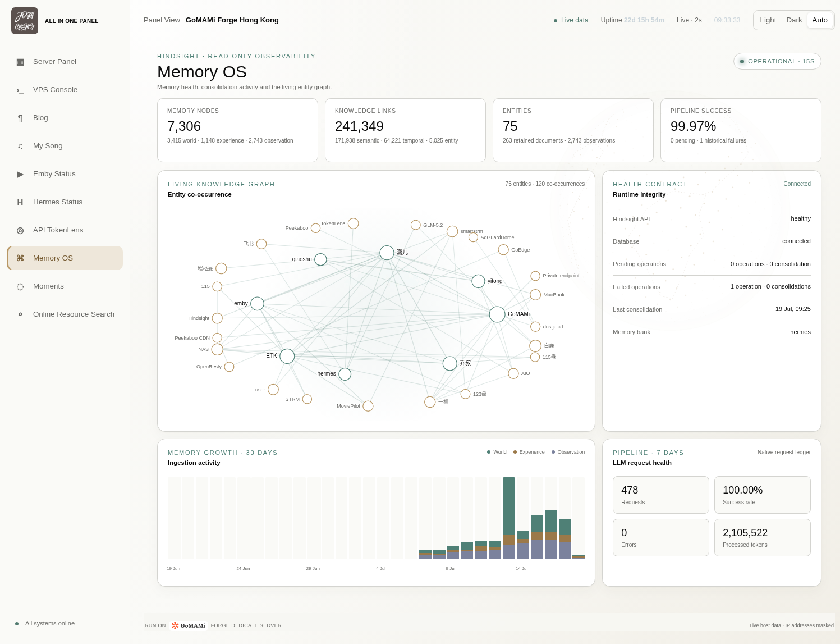Open VPS Console page

coord(65,90)
